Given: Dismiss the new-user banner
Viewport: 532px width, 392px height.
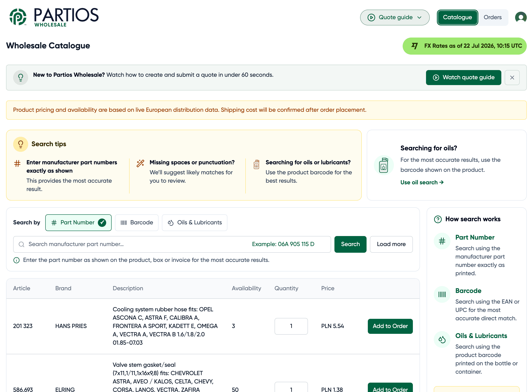Looking at the screenshot, I should (512, 77).
